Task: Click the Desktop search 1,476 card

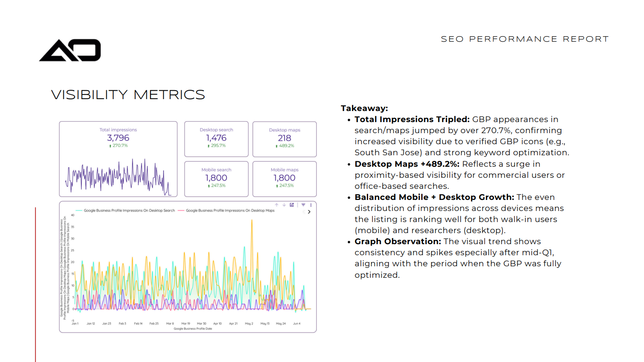Action: (x=216, y=139)
